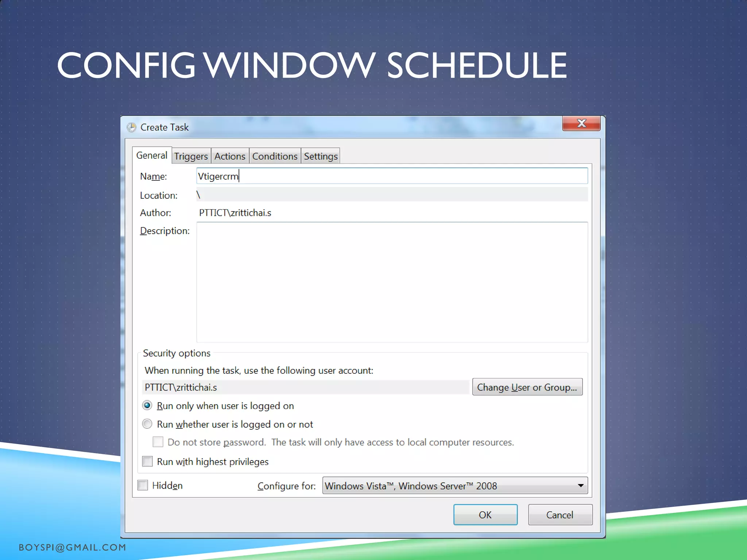The image size is (747, 560).
Task: Click the Name field containing Vtigercrm
Action: tap(392, 176)
